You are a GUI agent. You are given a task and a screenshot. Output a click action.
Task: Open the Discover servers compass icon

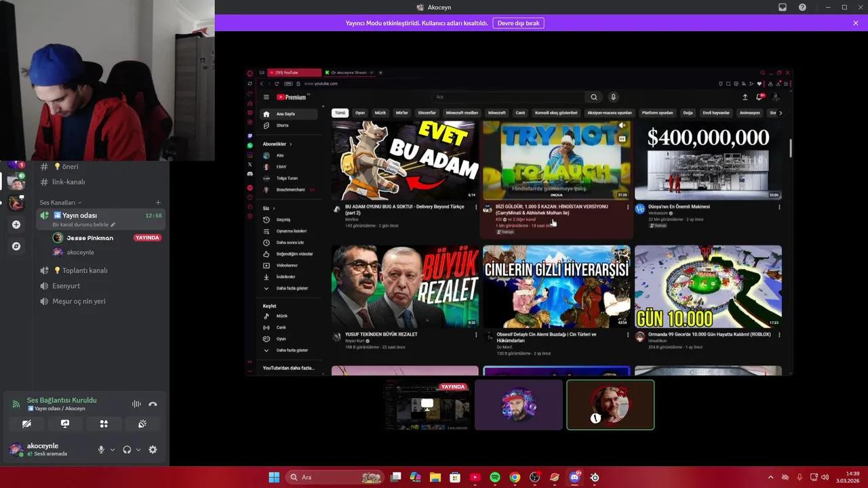coord(16,246)
